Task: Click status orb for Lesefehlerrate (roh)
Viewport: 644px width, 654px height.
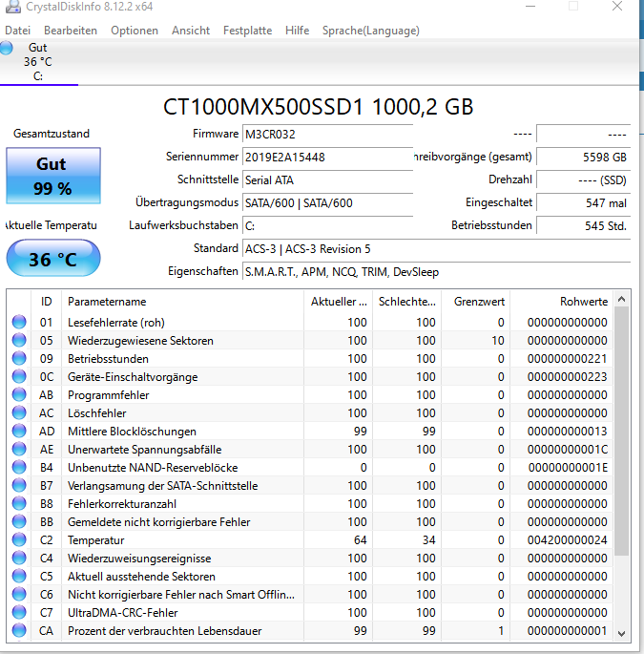Action: coord(19,322)
